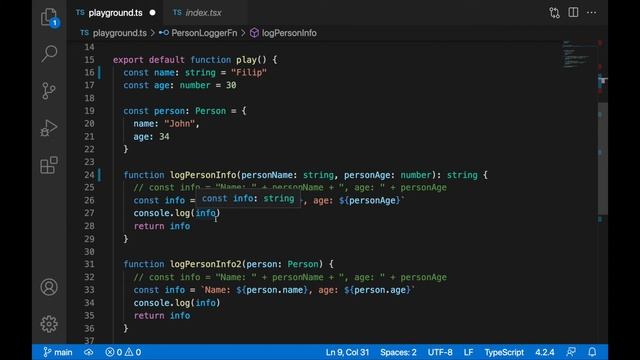This screenshot has height=360, width=640.
Task: Click logPersonInfo function name on line 24
Action: 203,175
